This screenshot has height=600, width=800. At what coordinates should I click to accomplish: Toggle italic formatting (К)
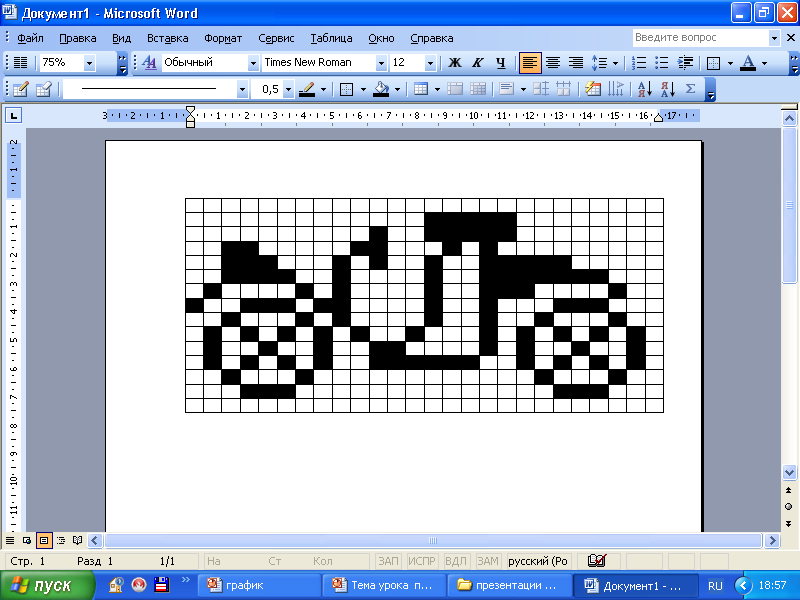pos(478,63)
